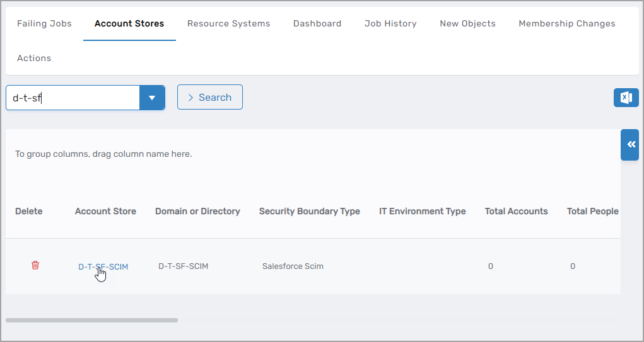The width and height of the screenshot is (644, 342).
Task: Sort by Total Accounts column header
Action: [x=516, y=212]
